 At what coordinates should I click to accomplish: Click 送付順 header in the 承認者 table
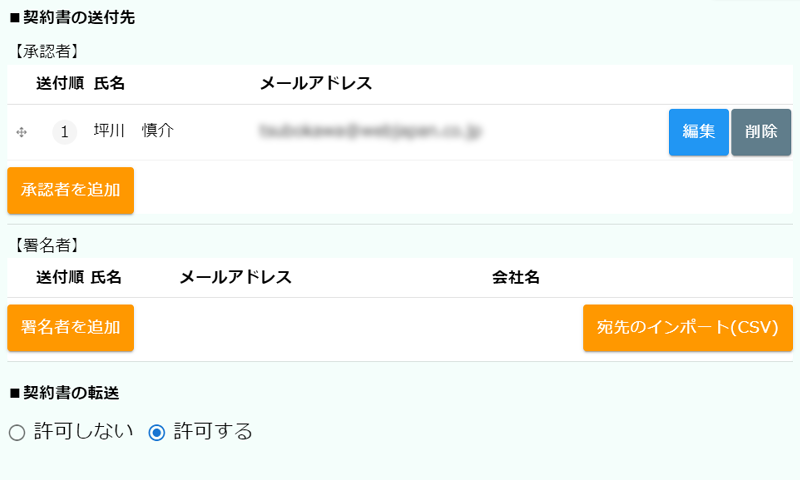pos(60,83)
